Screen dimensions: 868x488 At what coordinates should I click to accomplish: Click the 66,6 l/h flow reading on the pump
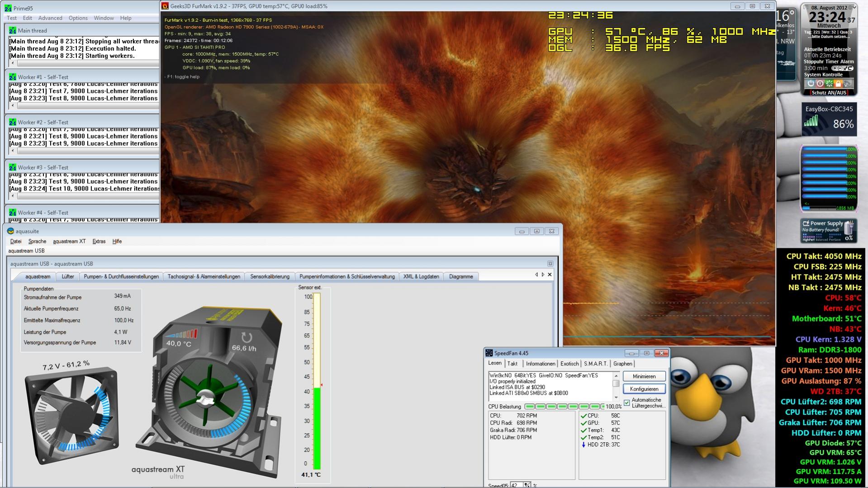(x=244, y=348)
